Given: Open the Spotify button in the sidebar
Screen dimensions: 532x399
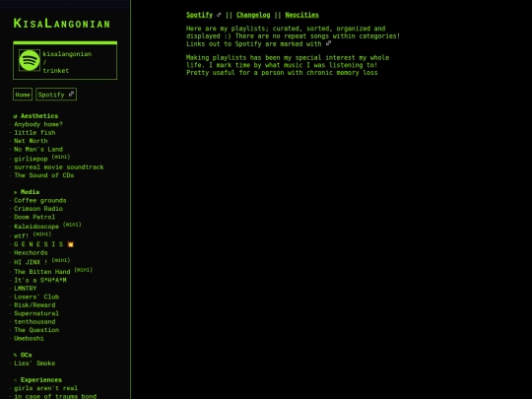Looking at the screenshot, I should [56, 95].
